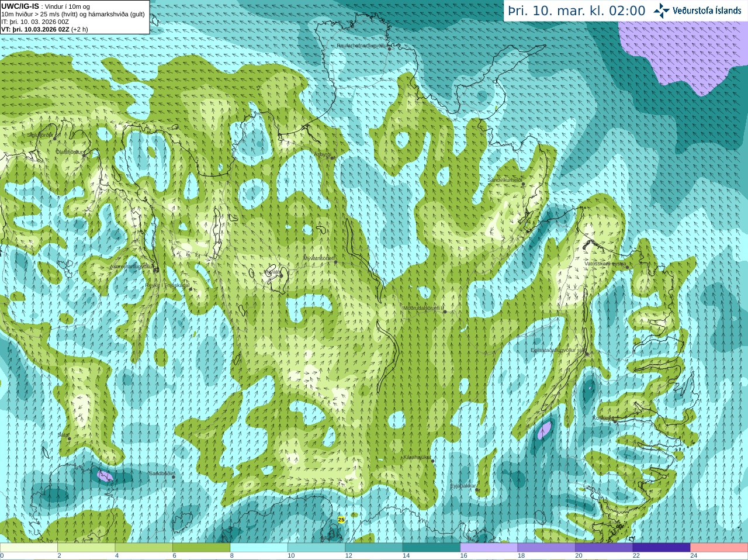The height and width of the screenshot is (560, 748).
Task: Click the 'Akureyrarflugvöllur' station label
Action: pyautogui.click(x=132, y=267)
